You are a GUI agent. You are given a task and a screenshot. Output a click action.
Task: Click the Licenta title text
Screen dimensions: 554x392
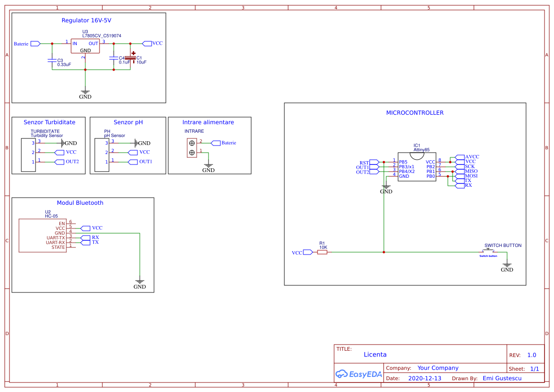coord(375,355)
